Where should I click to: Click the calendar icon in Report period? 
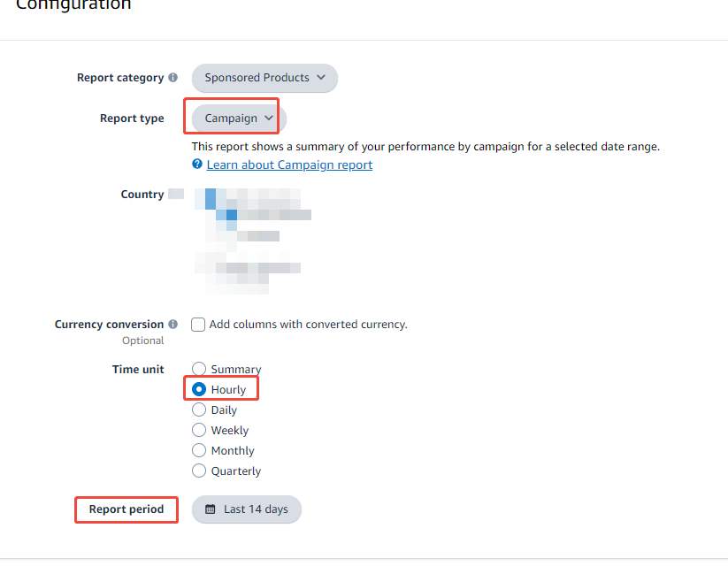point(211,509)
